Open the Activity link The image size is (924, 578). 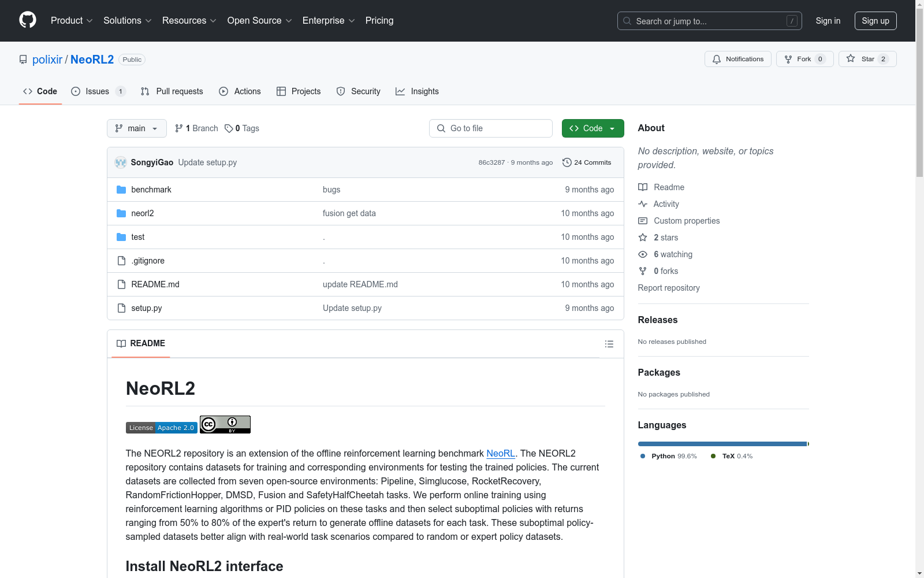click(x=658, y=204)
